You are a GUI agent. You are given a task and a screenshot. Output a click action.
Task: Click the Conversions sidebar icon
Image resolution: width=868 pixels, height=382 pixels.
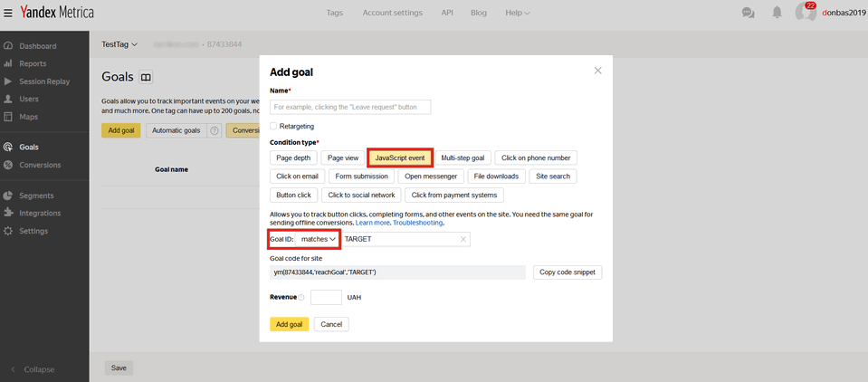point(8,165)
